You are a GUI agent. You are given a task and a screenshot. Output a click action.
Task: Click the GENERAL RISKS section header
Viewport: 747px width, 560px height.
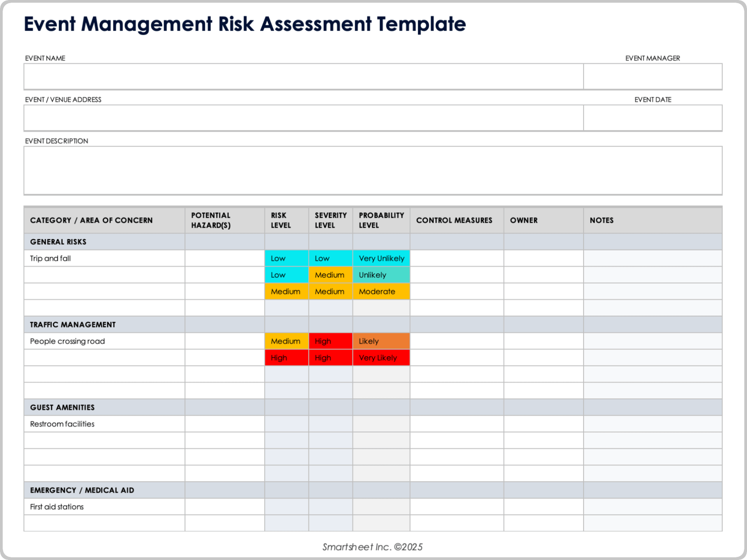[x=58, y=241]
